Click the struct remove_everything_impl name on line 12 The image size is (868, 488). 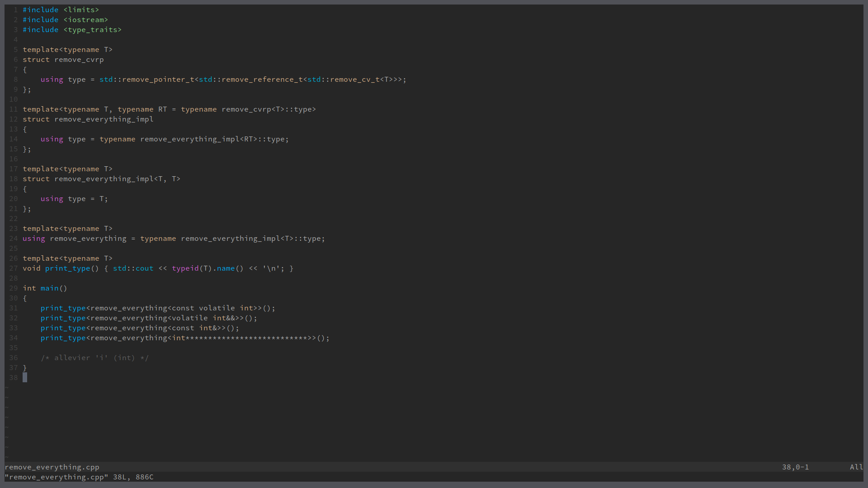click(x=104, y=119)
